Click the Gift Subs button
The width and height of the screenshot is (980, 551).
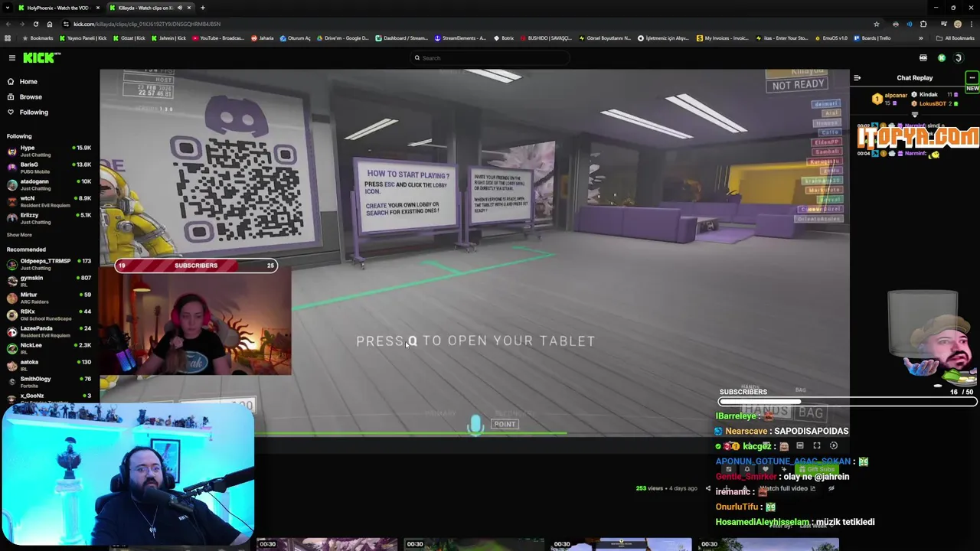816,469
